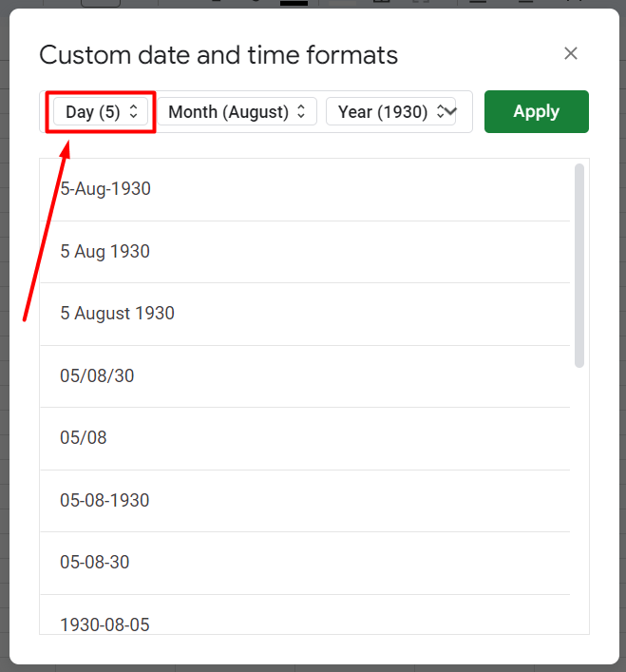Open the Month (August) token dropdown
Image resolution: width=626 pixels, height=672 pixels.
click(237, 111)
